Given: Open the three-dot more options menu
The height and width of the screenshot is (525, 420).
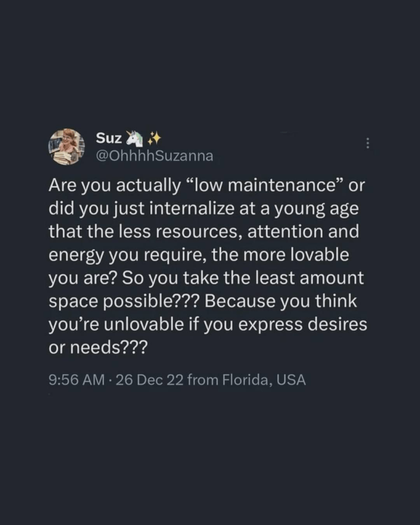Looking at the screenshot, I should tap(368, 144).
